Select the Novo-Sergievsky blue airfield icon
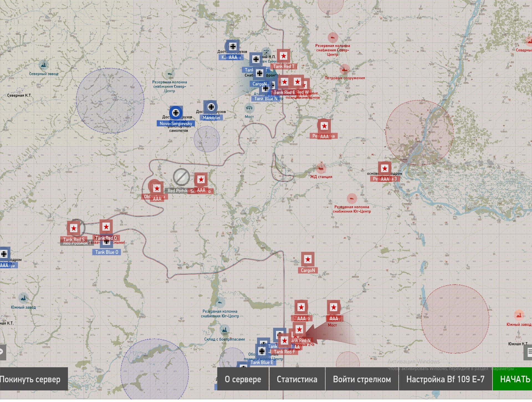Image resolution: width=532 pixels, height=402 pixels. pos(176,113)
